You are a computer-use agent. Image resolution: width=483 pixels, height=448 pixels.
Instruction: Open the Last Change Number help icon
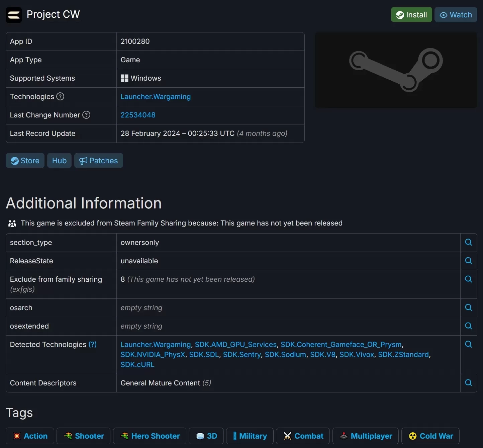[x=86, y=115]
